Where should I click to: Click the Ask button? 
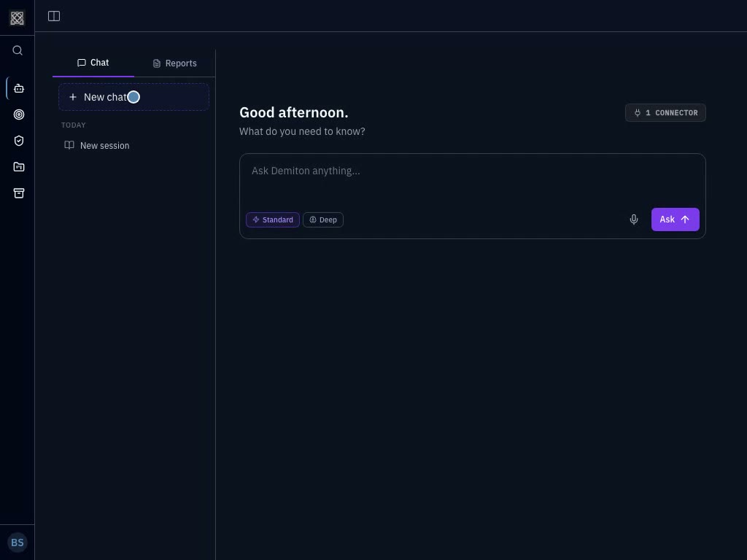point(675,219)
